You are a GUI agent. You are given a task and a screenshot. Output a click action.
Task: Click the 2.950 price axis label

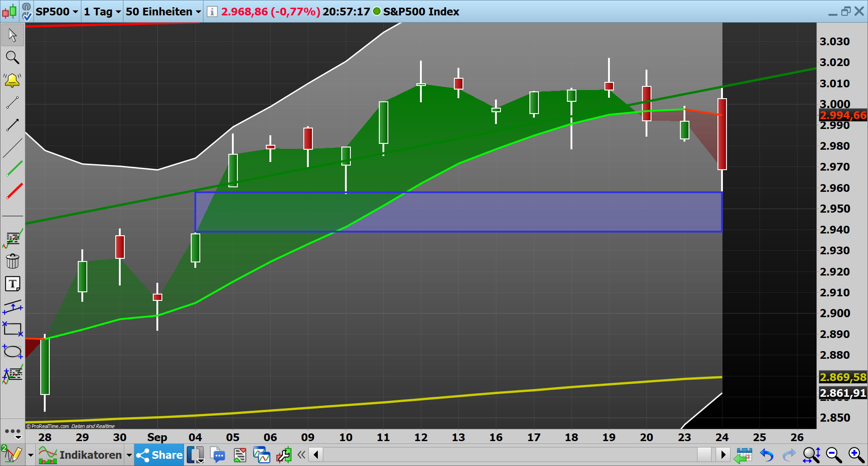coord(835,209)
